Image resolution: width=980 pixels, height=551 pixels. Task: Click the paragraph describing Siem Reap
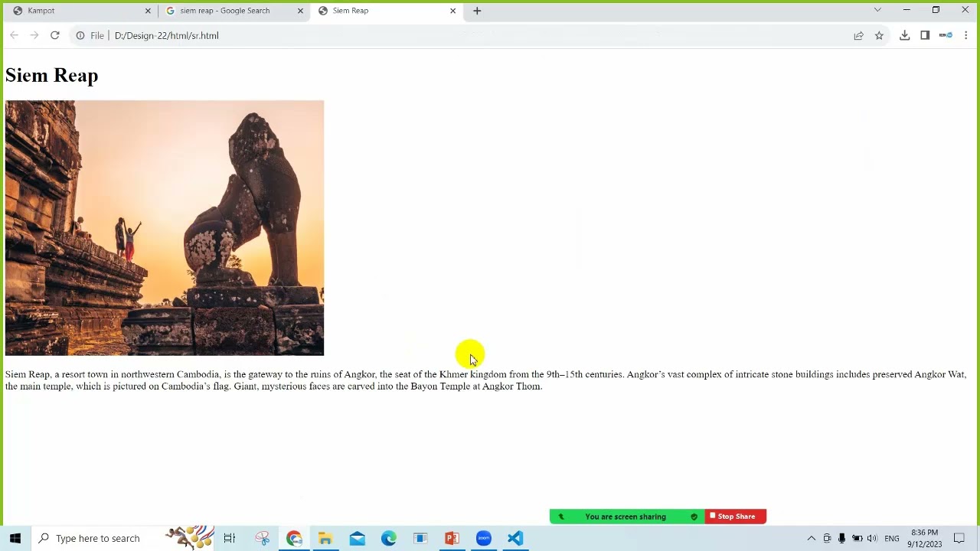tap(485, 380)
